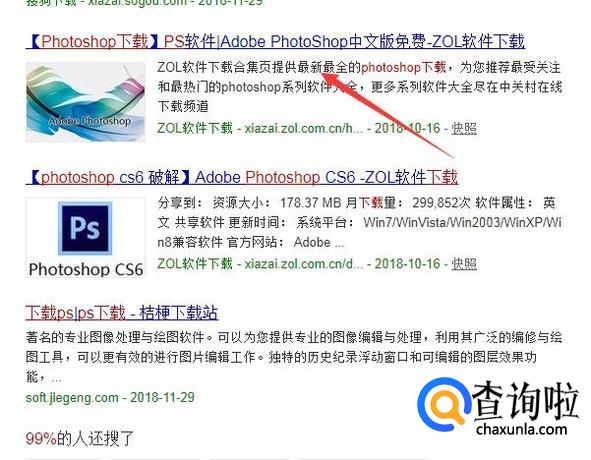The image size is (591, 460).
Task: Click the red arrow annotation tip
Action: pos(325,74)
